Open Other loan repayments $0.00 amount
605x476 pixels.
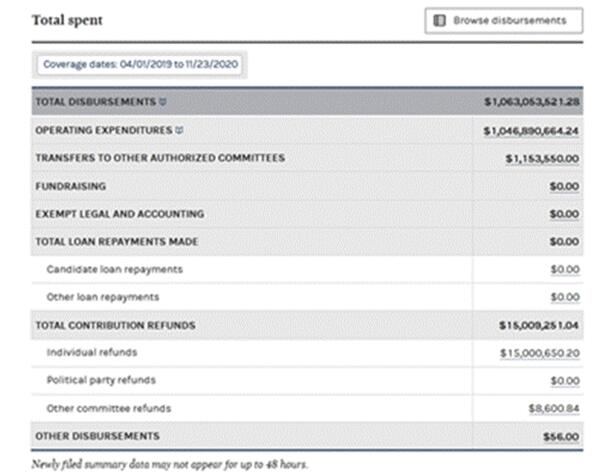(564, 297)
